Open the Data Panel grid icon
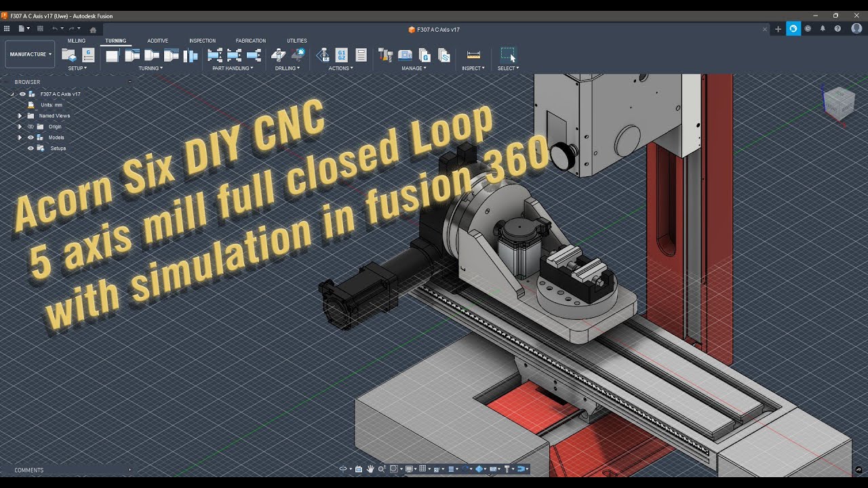Viewport: 868px width, 488px height. click(7, 29)
